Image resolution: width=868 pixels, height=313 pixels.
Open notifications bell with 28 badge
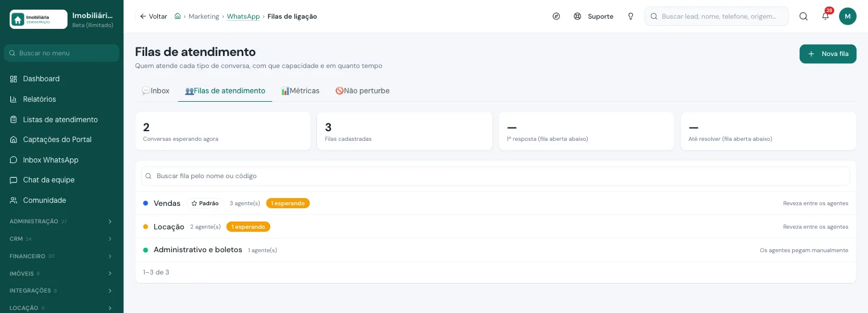pos(825,16)
